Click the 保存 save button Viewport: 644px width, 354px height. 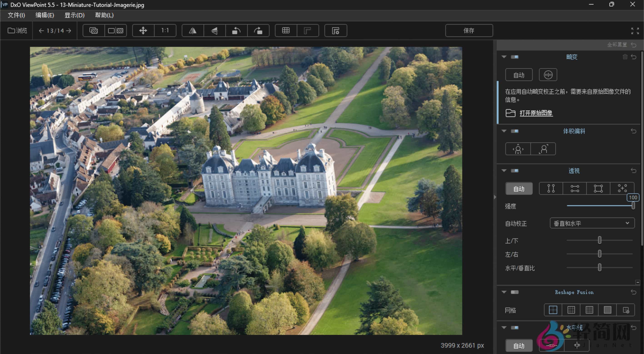[x=469, y=30]
